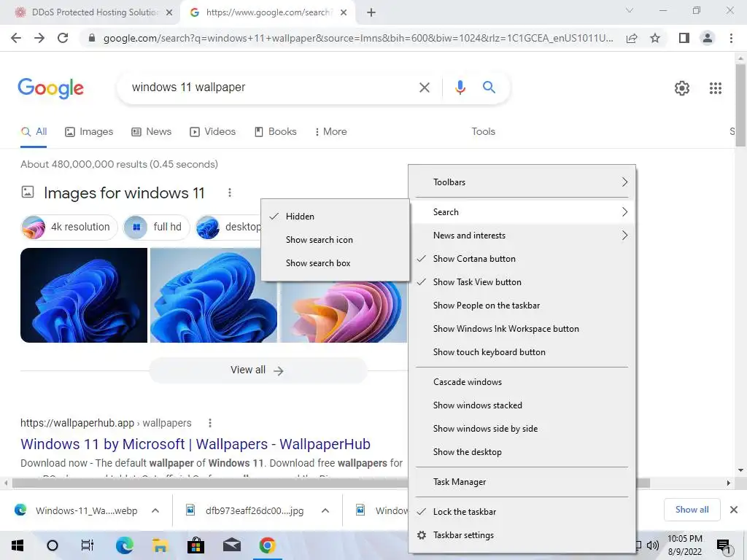
Task: Open options arrow for dfb973eaff26dc00....jpg download
Action: pyautogui.click(x=325, y=510)
